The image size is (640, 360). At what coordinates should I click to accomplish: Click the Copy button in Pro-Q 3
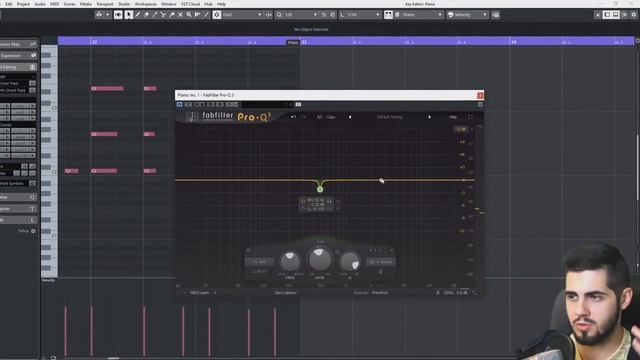(331, 117)
